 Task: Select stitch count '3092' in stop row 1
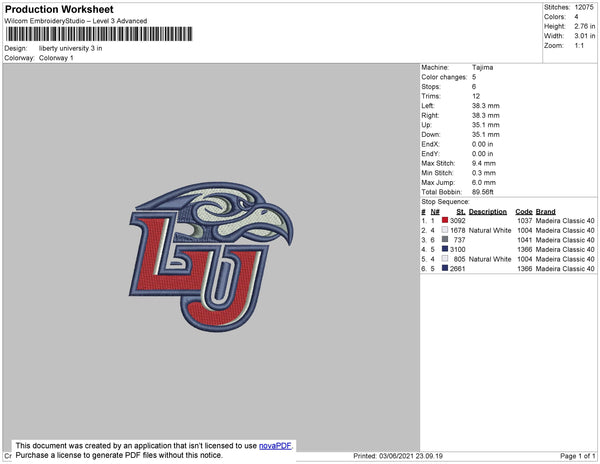pyautogui.click(x=457, y=221)
